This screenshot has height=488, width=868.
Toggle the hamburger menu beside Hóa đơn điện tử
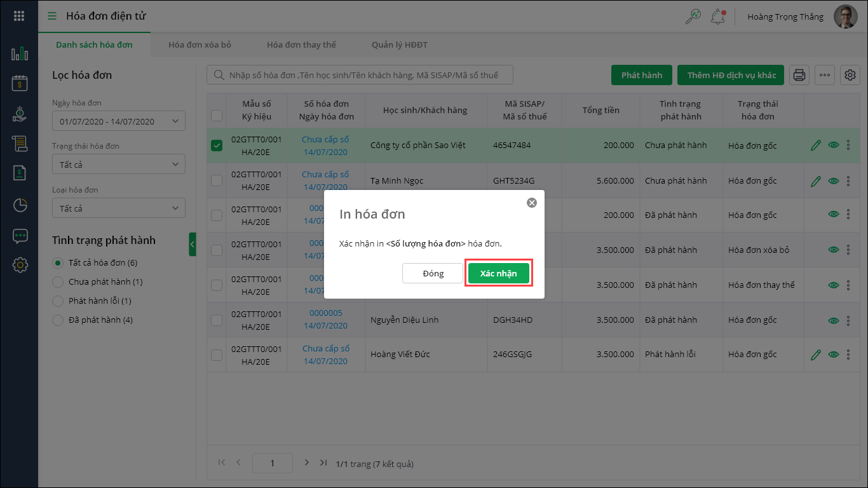52,16
